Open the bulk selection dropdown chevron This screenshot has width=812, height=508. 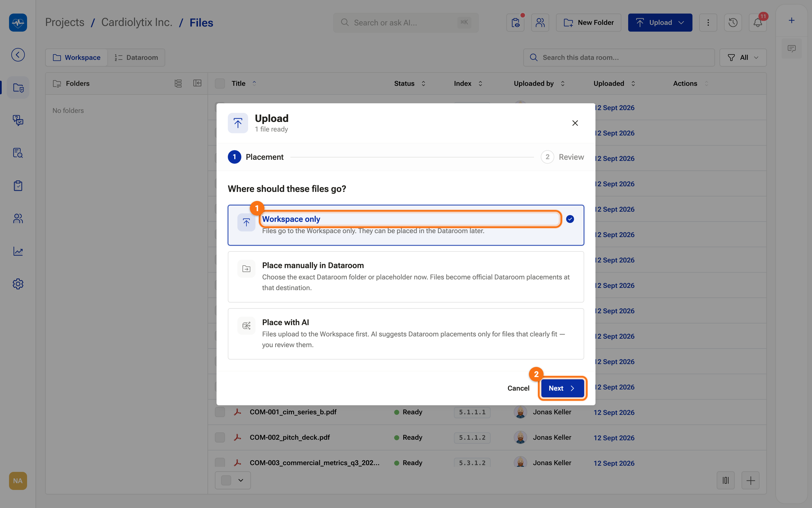tap(241, 480)
